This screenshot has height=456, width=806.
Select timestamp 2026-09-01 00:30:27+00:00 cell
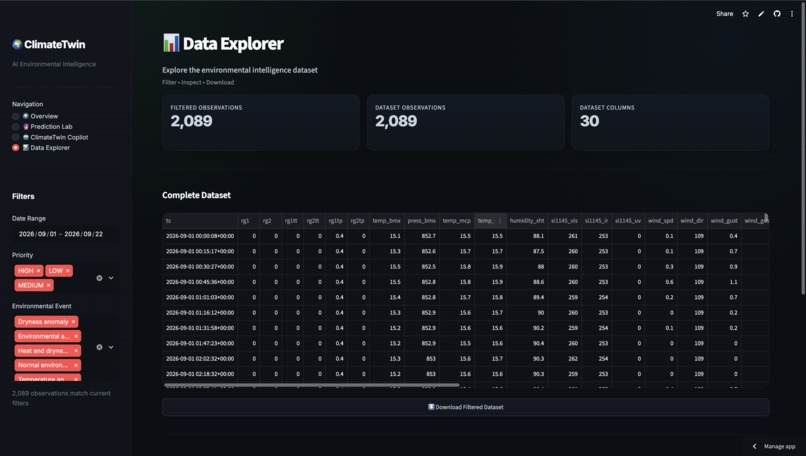coord(200,267)
